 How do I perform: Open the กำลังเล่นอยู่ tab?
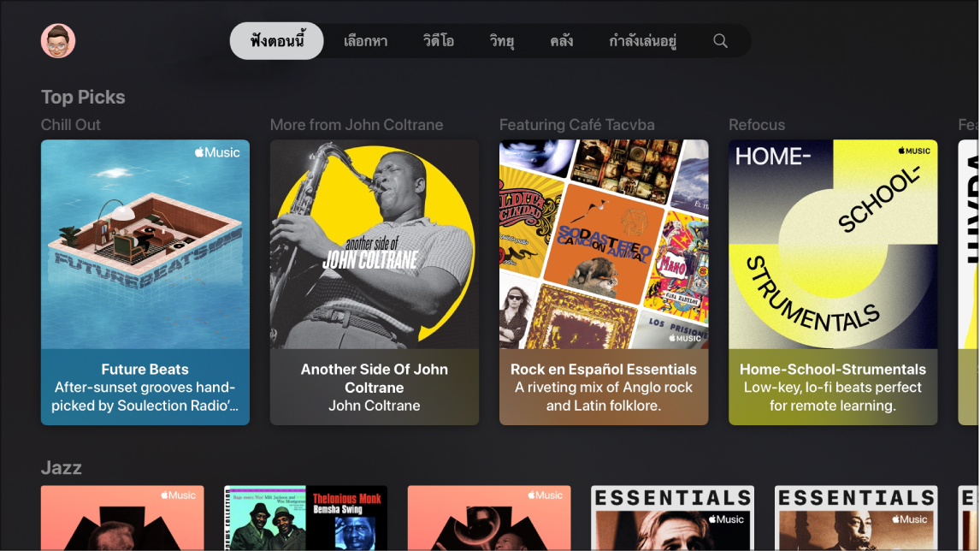click(642, 41)
